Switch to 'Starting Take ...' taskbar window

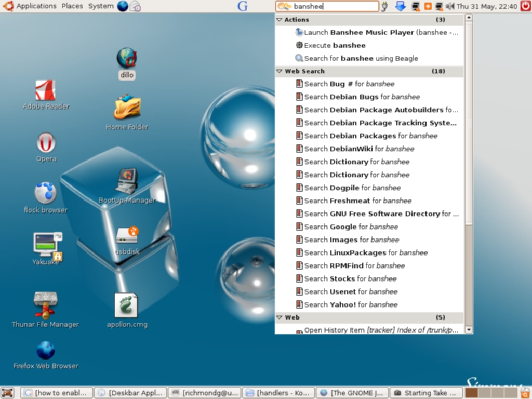point(426,393)
